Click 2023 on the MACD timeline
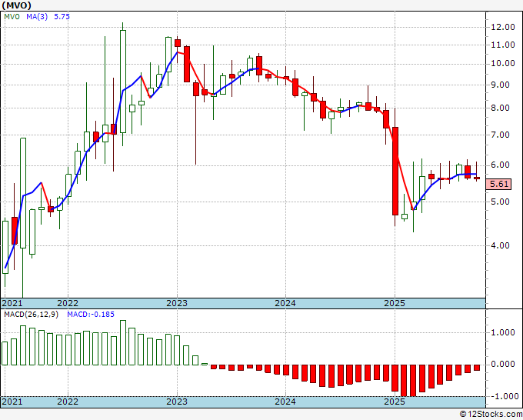The width and height of the screenshot is (523, 420). coord(177,402)
